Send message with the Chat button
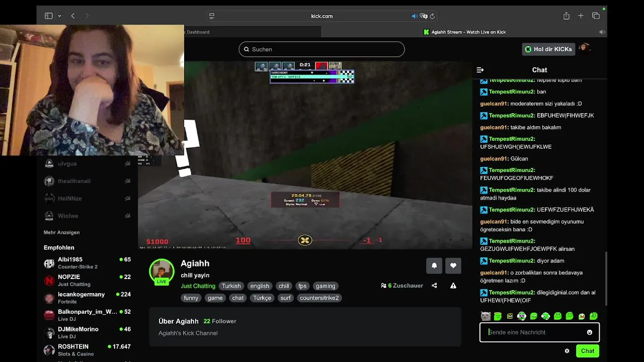The height and width of the screenshot is (362, 644). [x=588, y=351]
